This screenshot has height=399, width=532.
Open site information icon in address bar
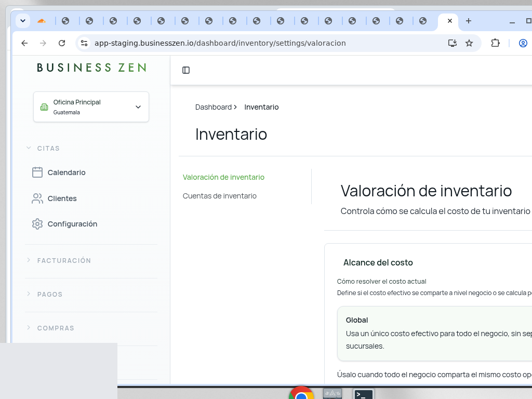84,43
